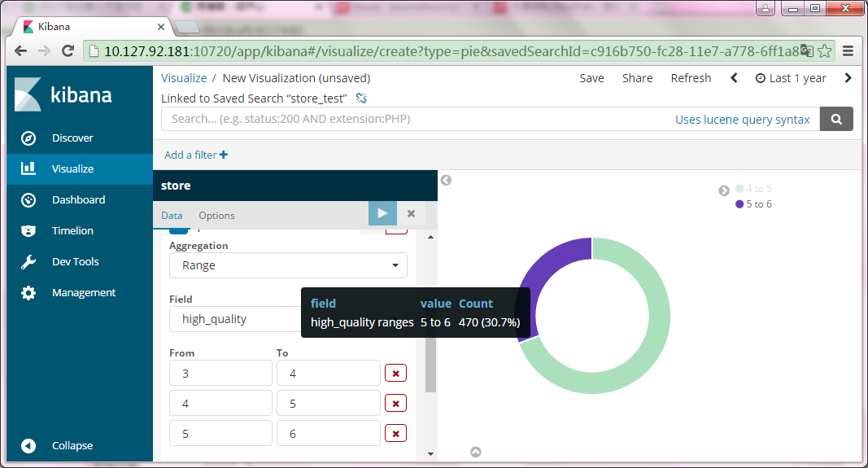Edit From value 5
The image size is (868, 468).
[220, 433]
